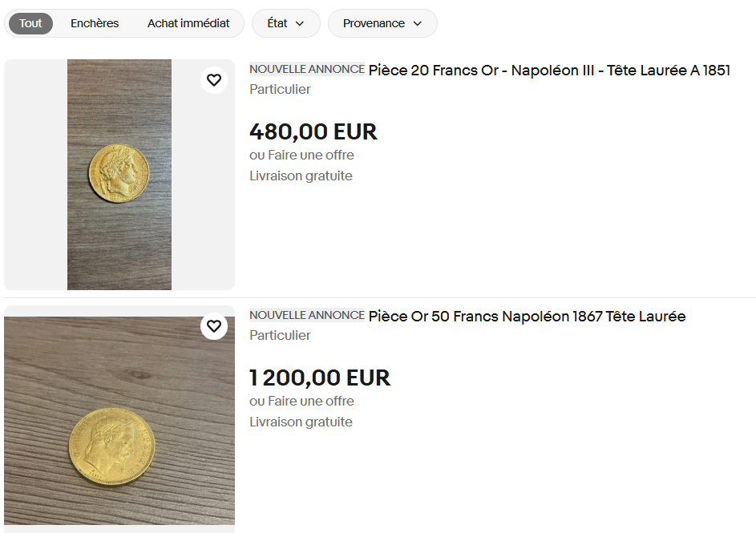The height and width of the screenshot is (533, 756).
Task: Click the heart icon on 50 Francs listing
Action: click(x=214, y=326)
